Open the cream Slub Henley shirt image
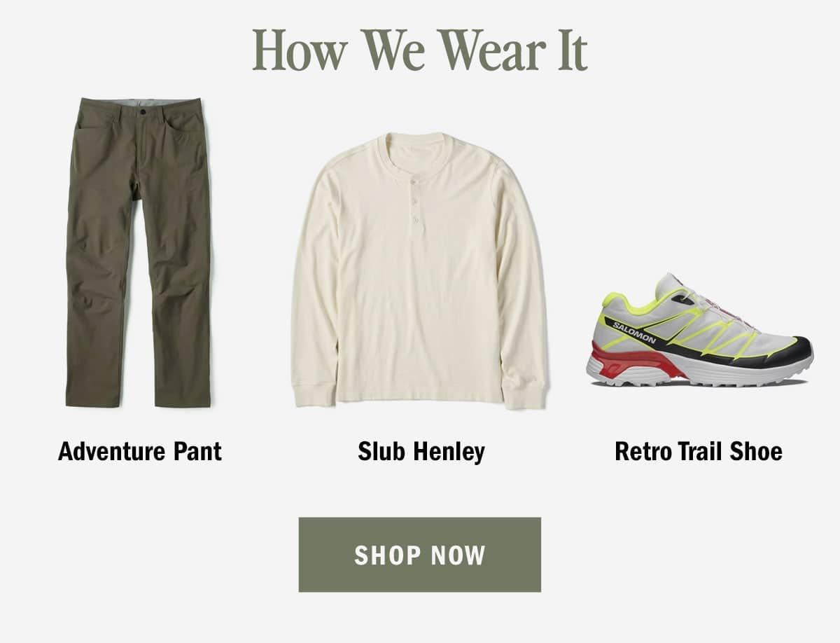The image size is (840, 643). [x=419, y=271]
